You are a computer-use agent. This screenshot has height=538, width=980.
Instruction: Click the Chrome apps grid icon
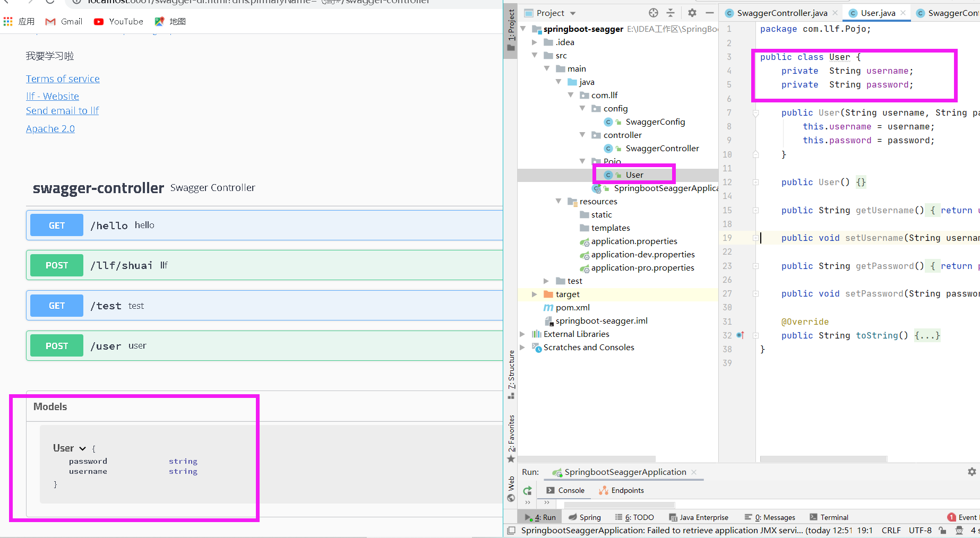tap(8, 21)
